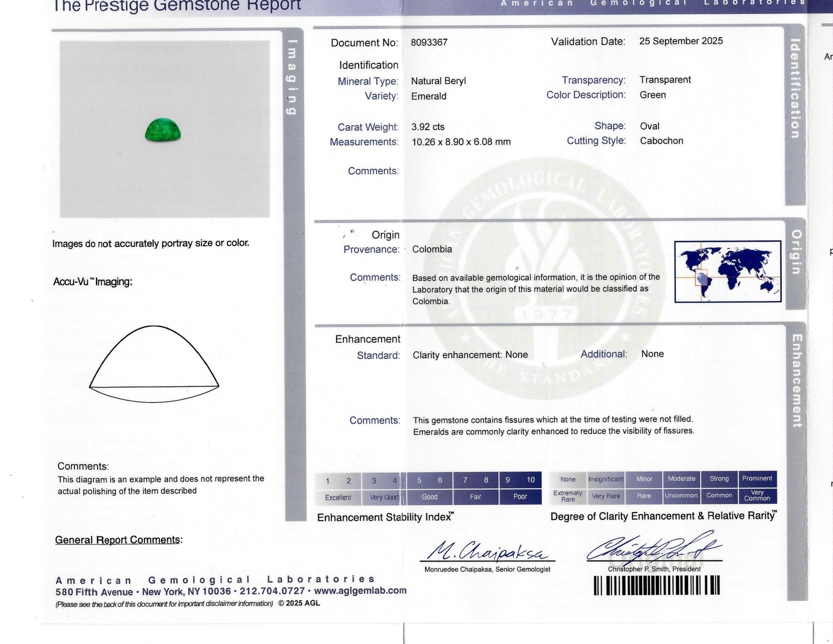833x644 pixels.
Task: Click the Monruedee Chaipaksa, Senior Gemologist caption
Action: 487,569
